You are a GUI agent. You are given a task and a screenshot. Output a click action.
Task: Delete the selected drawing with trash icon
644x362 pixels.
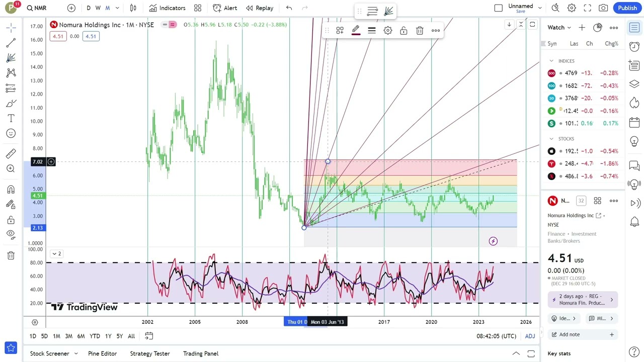pyautogui.click(x=420, y=31)
